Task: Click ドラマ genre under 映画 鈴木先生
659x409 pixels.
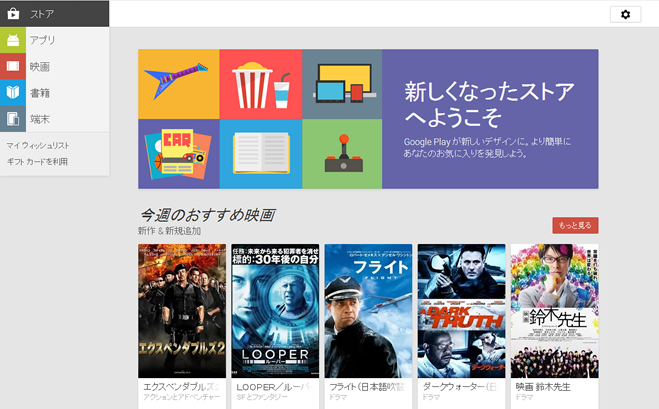Action: [x=524, y=397]
